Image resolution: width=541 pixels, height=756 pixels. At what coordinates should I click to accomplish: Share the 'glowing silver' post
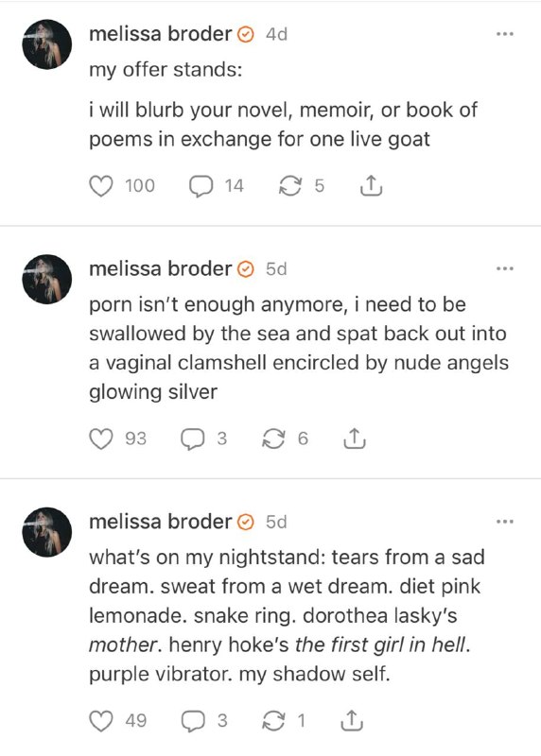point(355,438)
